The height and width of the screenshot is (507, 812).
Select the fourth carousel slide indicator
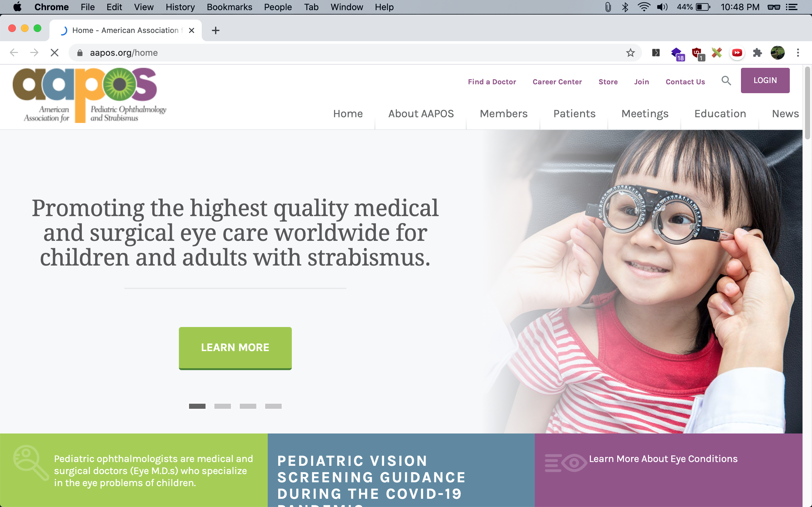pos(273,406)
